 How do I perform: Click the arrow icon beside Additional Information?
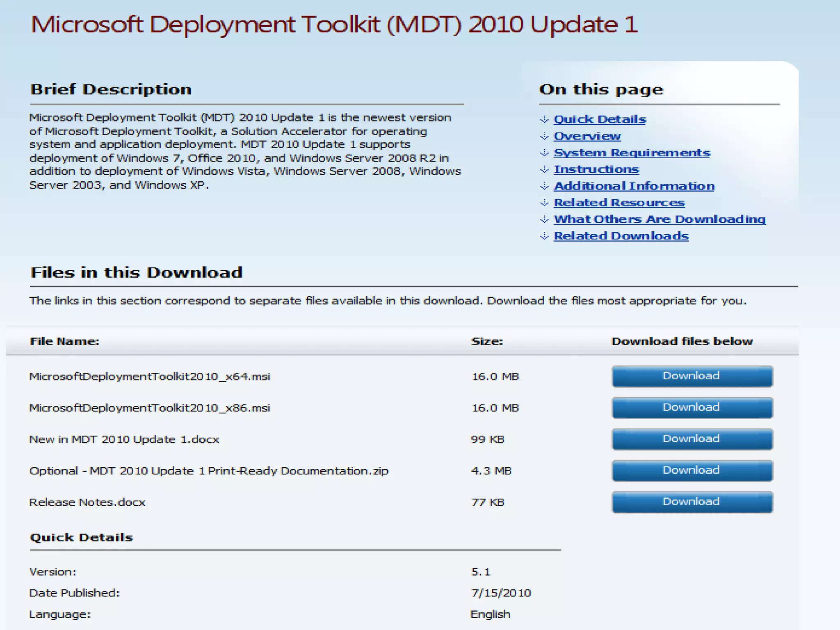click(x=544, y=186)
